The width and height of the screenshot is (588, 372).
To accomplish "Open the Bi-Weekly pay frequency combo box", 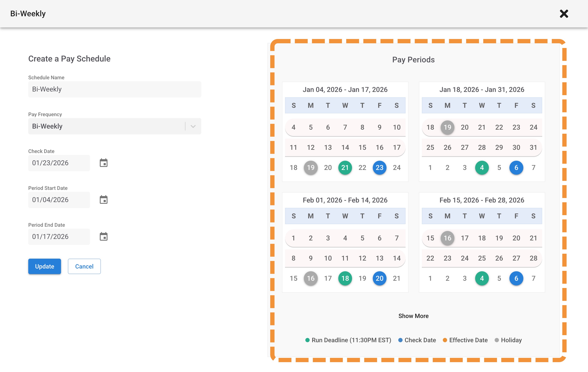I will (x=106, y=126).
